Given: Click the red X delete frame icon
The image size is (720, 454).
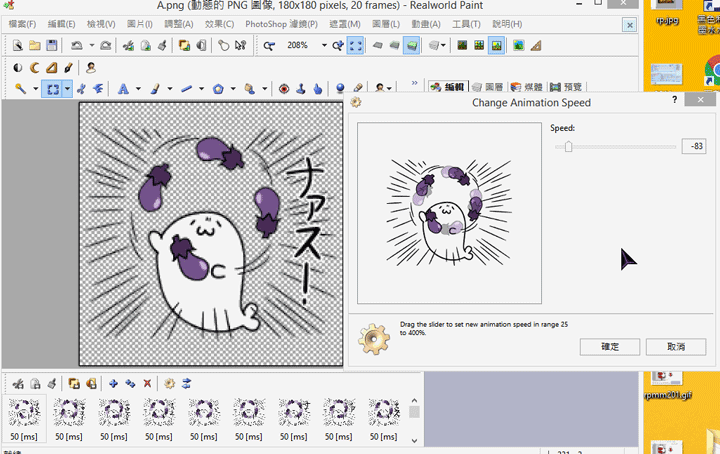Looking at the screenshot, I should point(148,383).
